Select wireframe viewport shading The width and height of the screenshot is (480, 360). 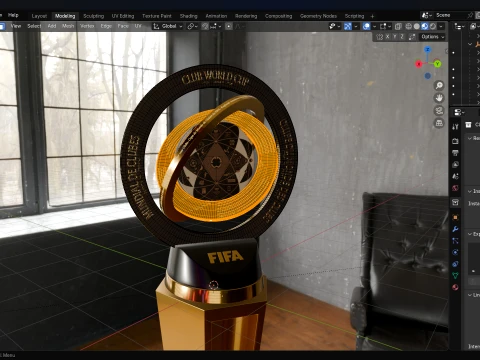click(408, 26)
